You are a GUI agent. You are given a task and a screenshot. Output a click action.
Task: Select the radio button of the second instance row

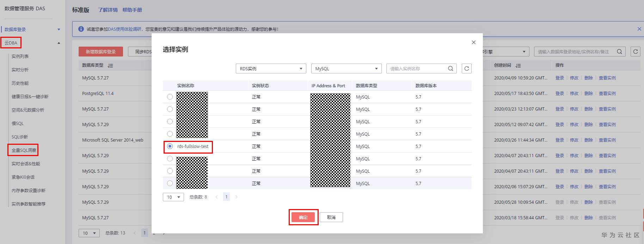click(x=170, y=109)
